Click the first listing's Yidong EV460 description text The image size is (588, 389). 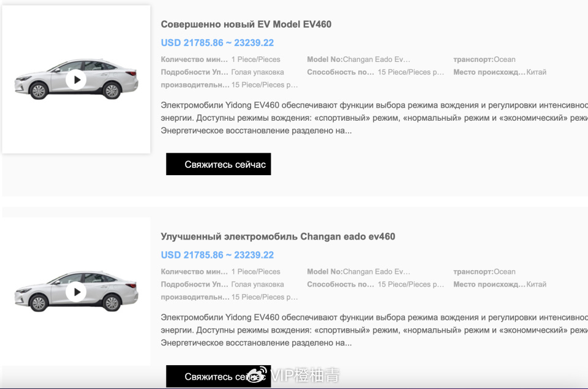pyautogui.click(x=367, y=118)
